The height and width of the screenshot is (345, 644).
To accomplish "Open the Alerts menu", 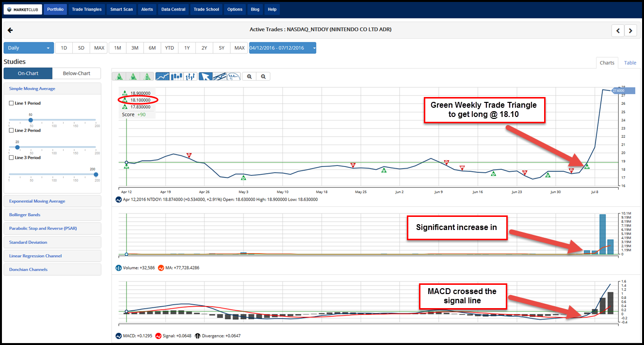I will 147,9.
